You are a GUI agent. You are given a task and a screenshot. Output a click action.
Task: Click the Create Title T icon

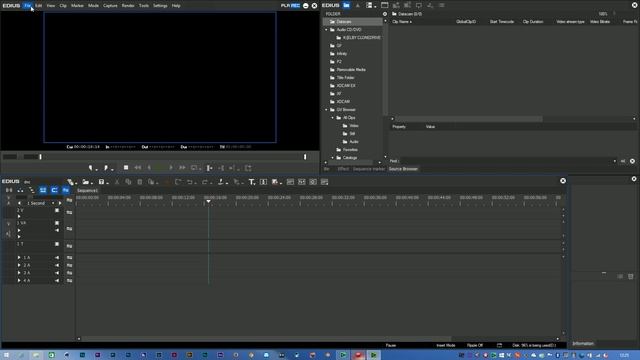coord(252,182)
